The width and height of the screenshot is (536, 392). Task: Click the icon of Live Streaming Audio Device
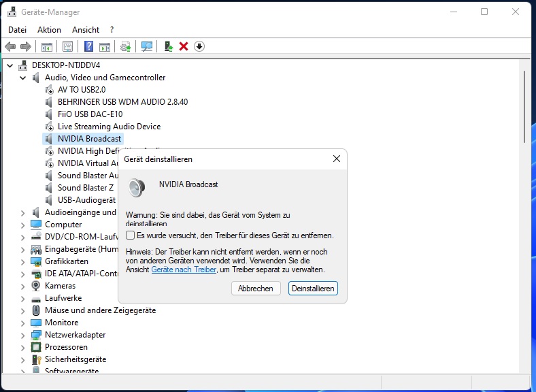click(x=50, y=127)
